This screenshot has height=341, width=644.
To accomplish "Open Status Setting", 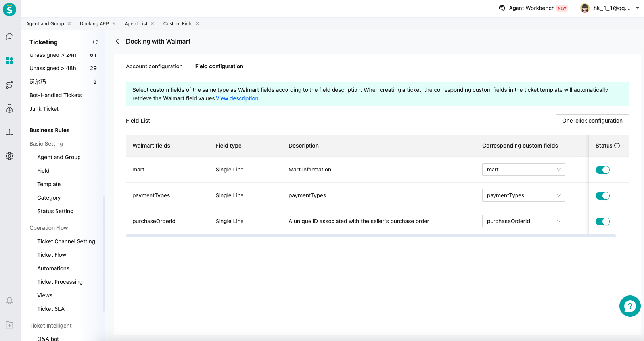I will click(x=56, y=211).
